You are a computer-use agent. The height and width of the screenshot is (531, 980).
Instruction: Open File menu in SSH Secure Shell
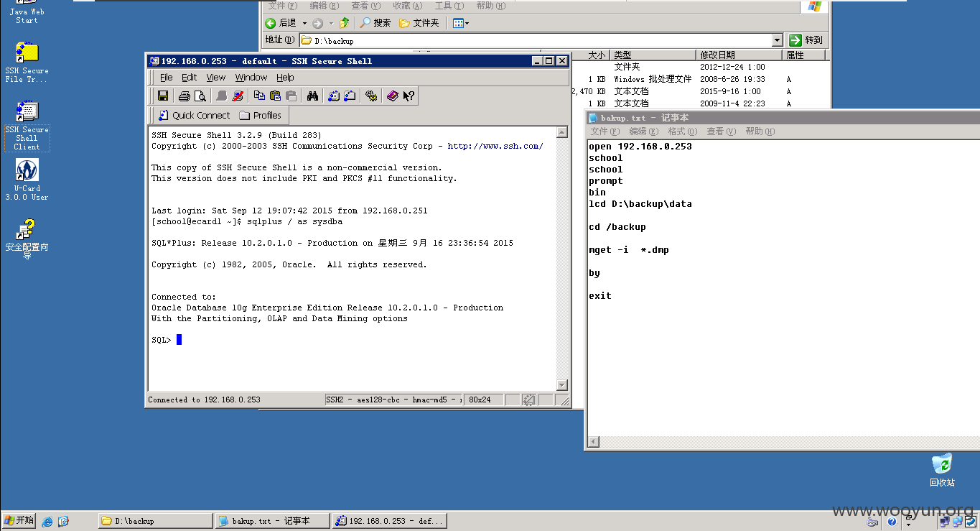166,78
